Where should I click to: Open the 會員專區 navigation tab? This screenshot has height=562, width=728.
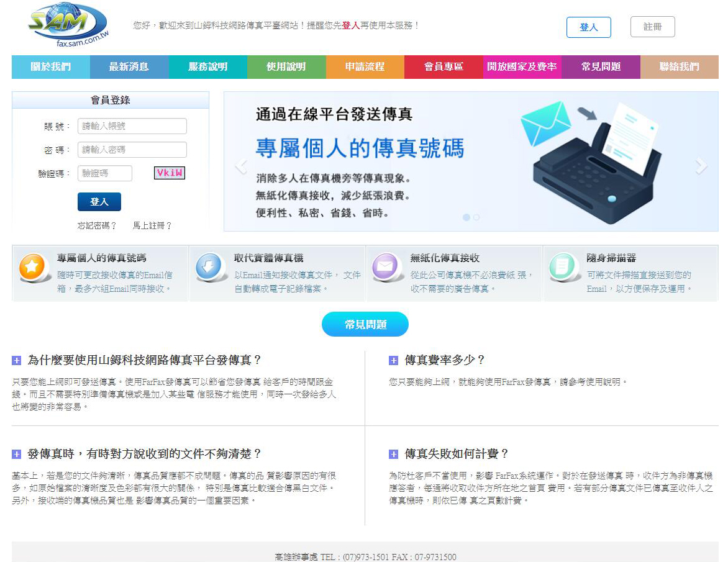coord(444,67)
